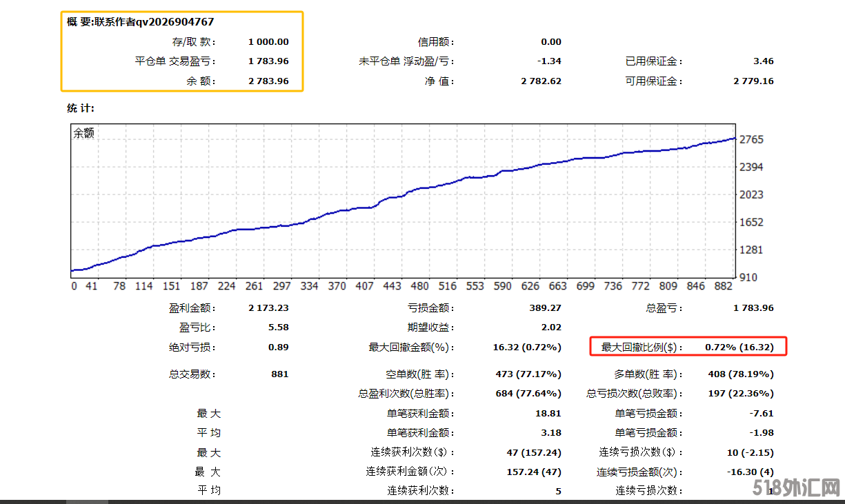The image size is (845, 504).
Task: Select the '余额' label inside the chart
Action: click(83, 134)
